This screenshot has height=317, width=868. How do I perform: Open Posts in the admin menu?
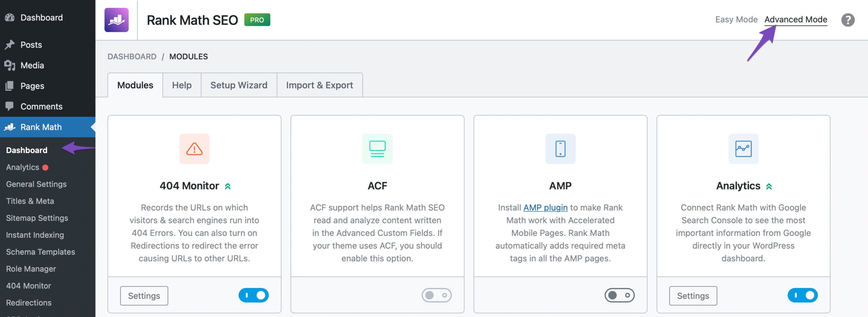[47, 44]
